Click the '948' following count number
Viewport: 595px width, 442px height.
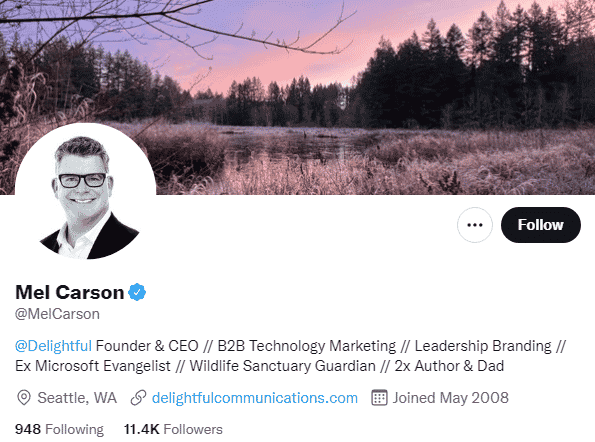click(28, 429)
